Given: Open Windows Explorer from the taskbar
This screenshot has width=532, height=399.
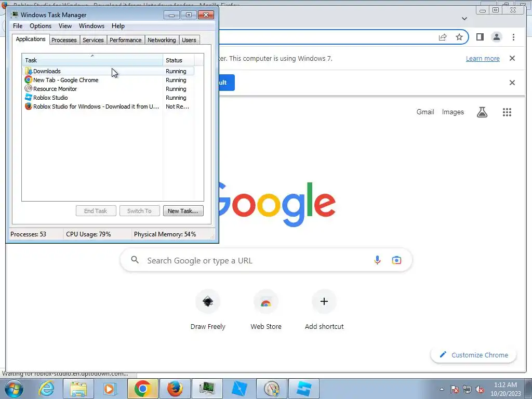Looking at the screenshot, I should pos(78,389).
